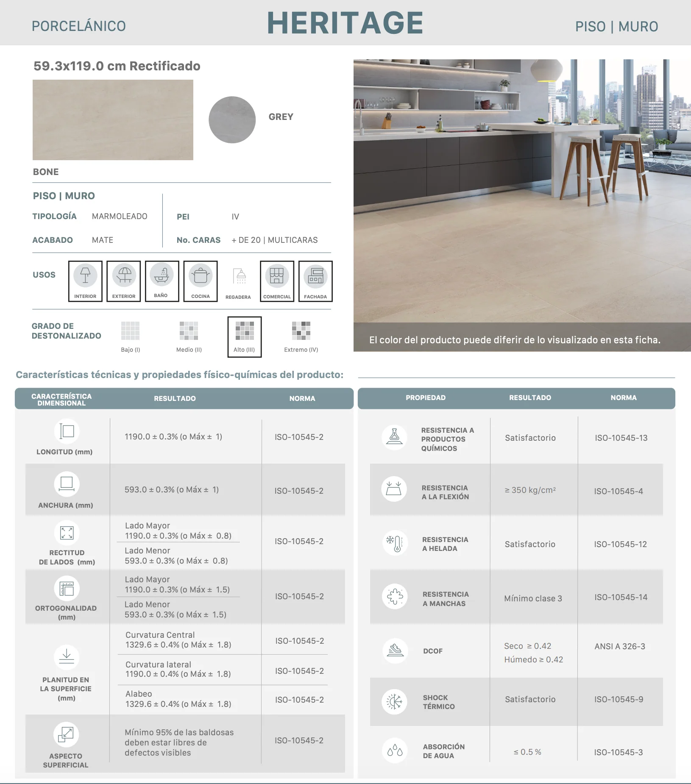This screenshot has width=691, height=784.
Task: Click the PISO | MURO header label
Action: [616, 26]
